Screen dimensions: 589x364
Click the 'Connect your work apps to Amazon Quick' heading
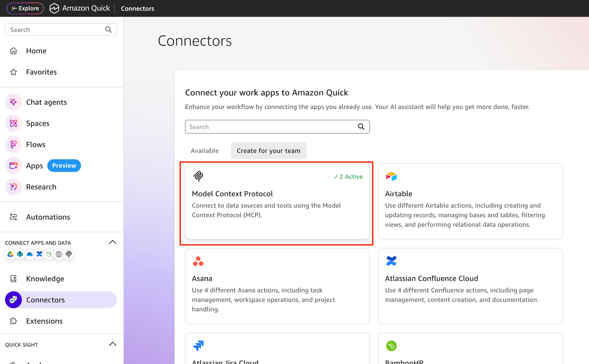click(x=266, y=93)
